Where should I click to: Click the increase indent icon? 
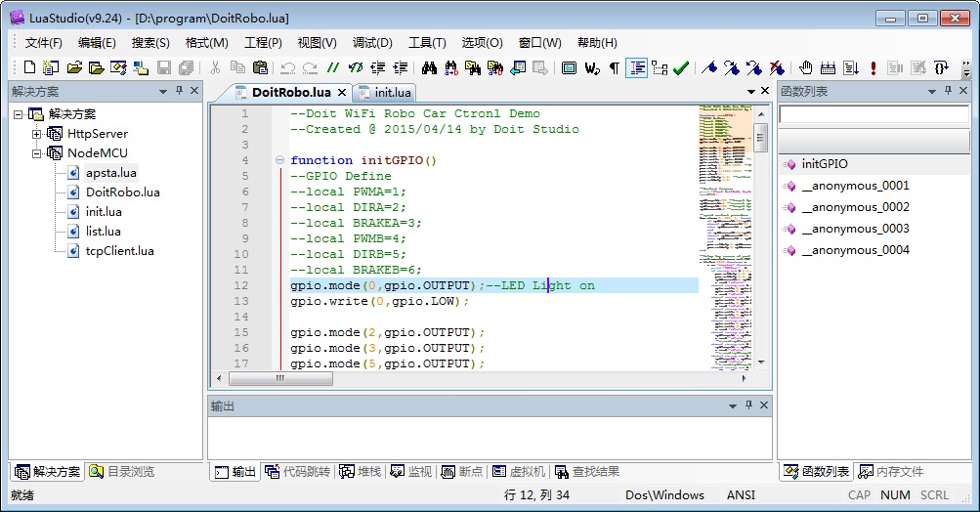pos(400,67)
